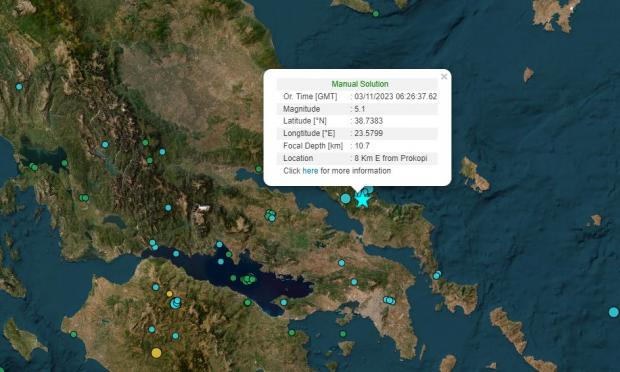The image size is (620, 372).
Task: Select the large cyan circle beside the star marker
Action: (346, 198)
